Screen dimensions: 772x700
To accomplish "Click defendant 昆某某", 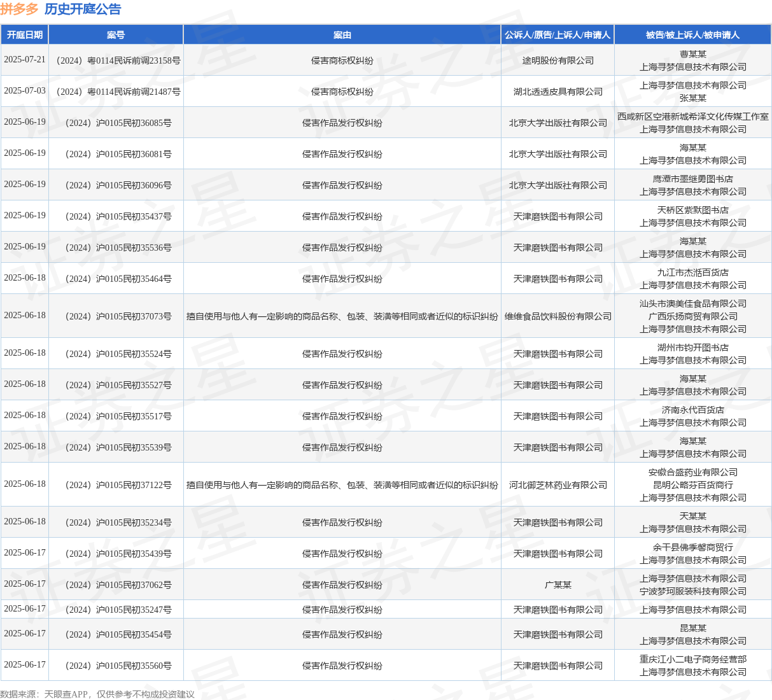I will pos(693,628).
